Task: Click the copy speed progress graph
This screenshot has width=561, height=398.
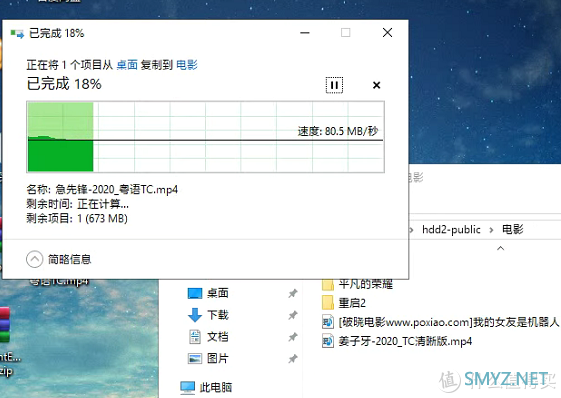Action: click(206, 137)
